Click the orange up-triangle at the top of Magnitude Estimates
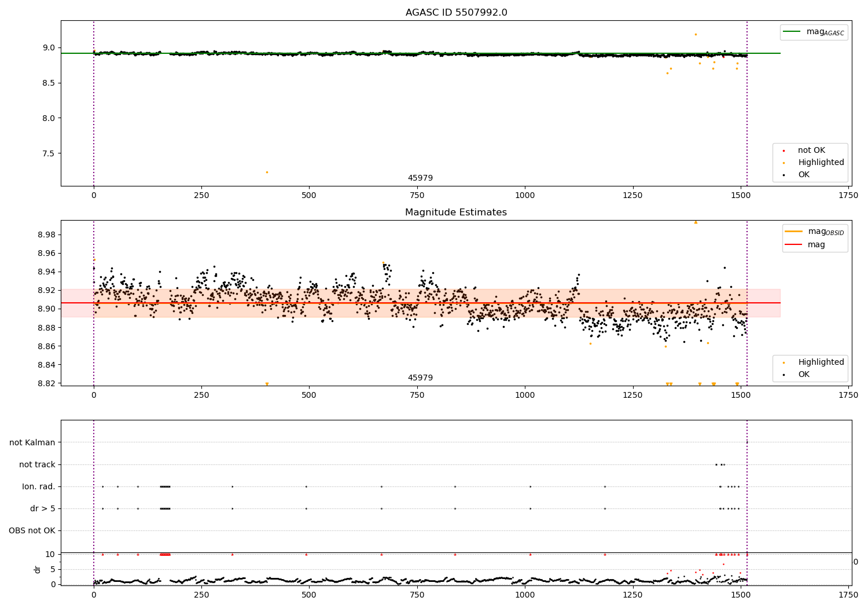The image size is (868, 608). (x=696, y=222)
